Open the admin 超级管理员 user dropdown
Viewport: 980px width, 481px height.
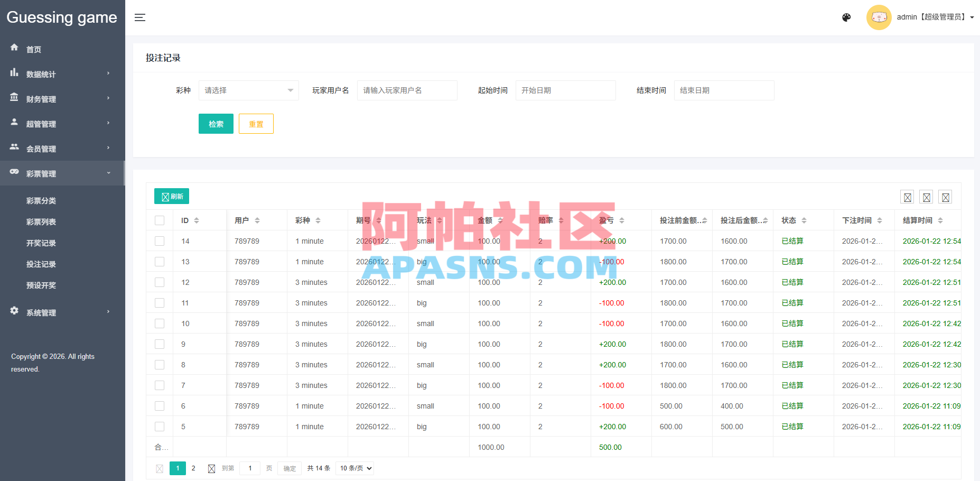935,17
